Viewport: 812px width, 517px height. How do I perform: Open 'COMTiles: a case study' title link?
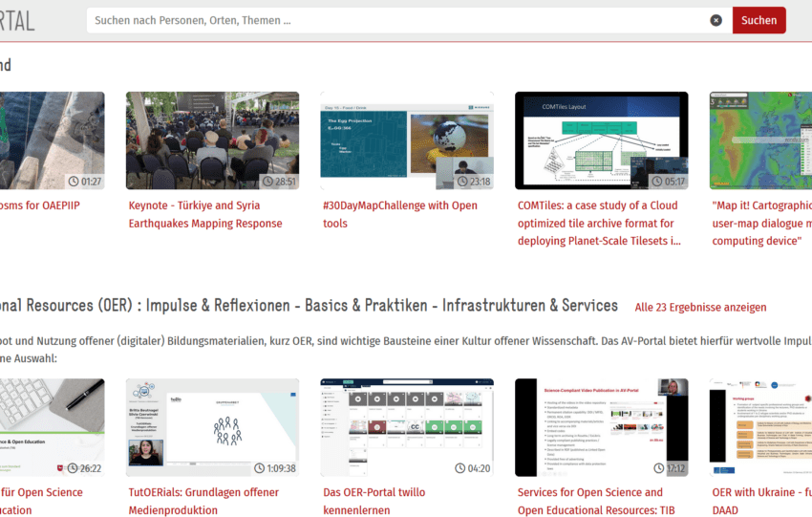(x=599, y=223)
